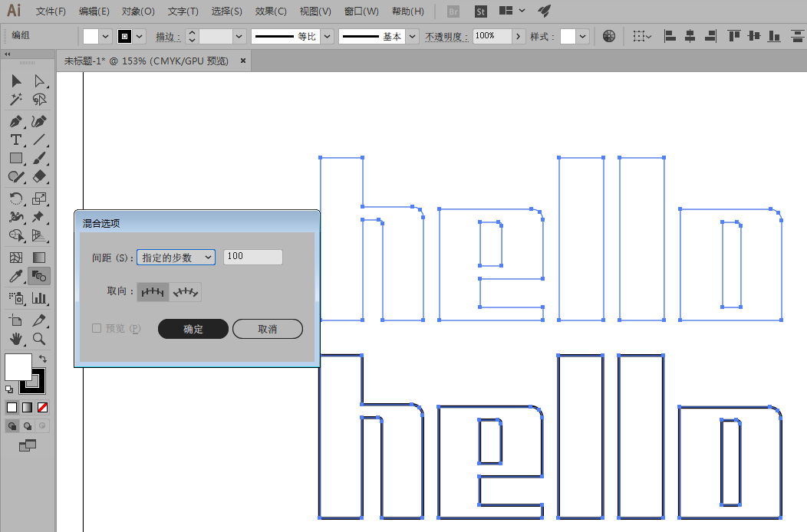The width and height of the screenshot is (807, 532).
Task: Set fill to None
Action: pyautogui.click(x=43, y=408)
